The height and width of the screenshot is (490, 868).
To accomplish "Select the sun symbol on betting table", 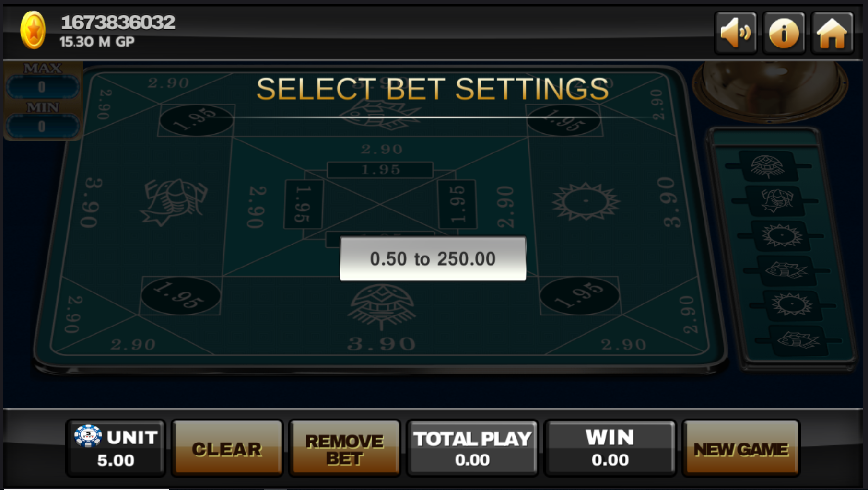I will click(586, 201).
